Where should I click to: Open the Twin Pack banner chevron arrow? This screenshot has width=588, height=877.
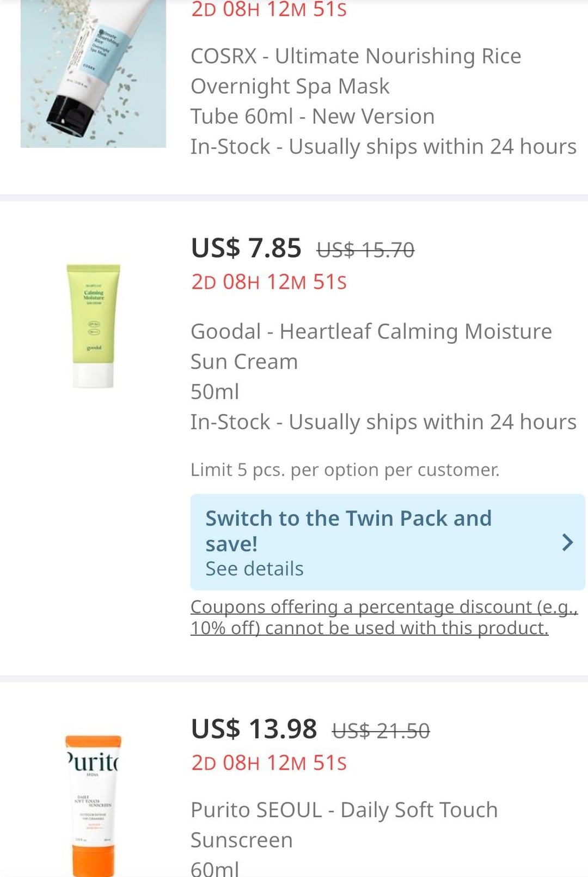(x=567, y=542)
